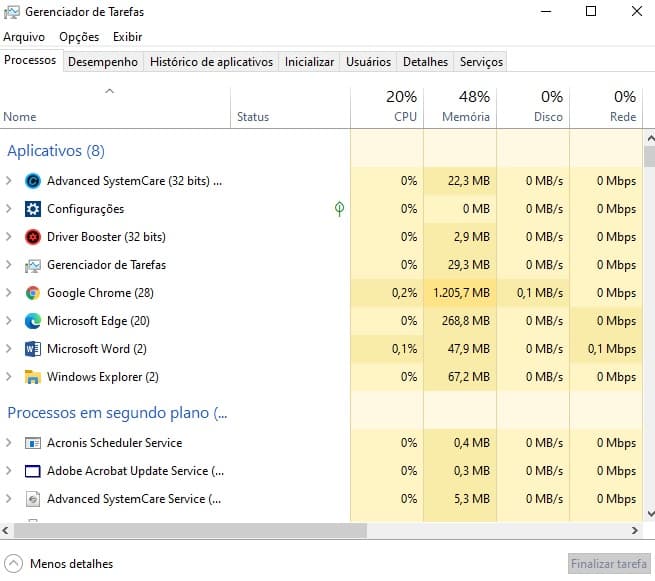Click the Microsoft Word icon
This screenshot has width=655, height=581.
(x=33, y=349)
